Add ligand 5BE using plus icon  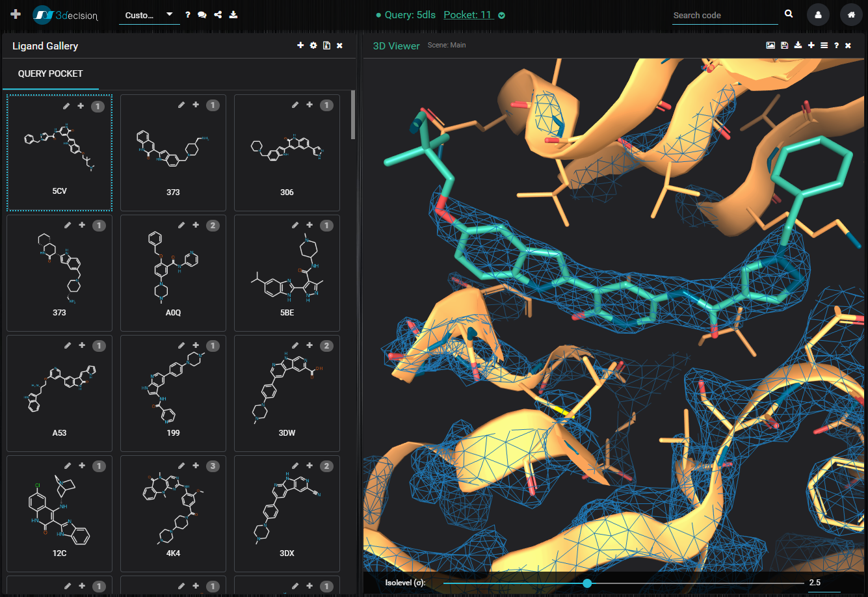click(x=309, y=225)
